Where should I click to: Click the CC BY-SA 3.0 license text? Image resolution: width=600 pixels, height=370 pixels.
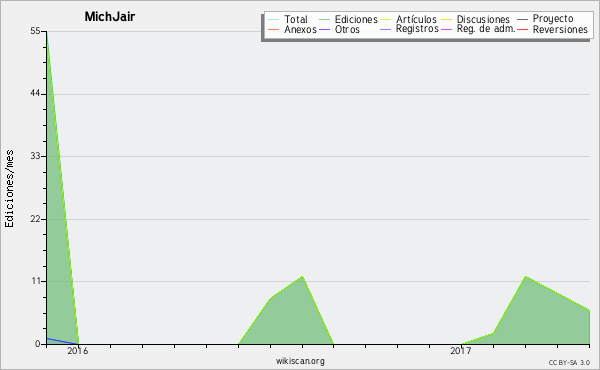point(569,362)
